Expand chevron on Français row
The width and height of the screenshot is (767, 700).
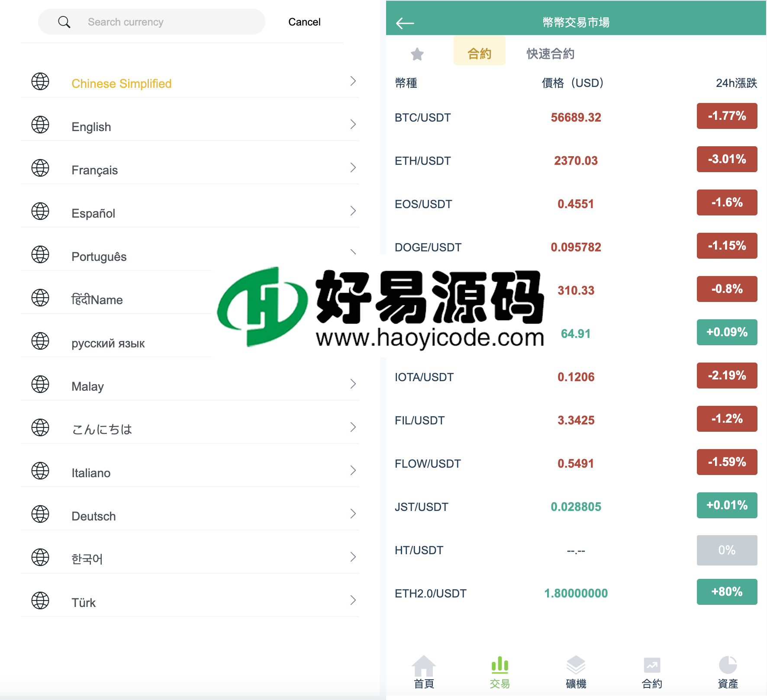click(353, 168)
